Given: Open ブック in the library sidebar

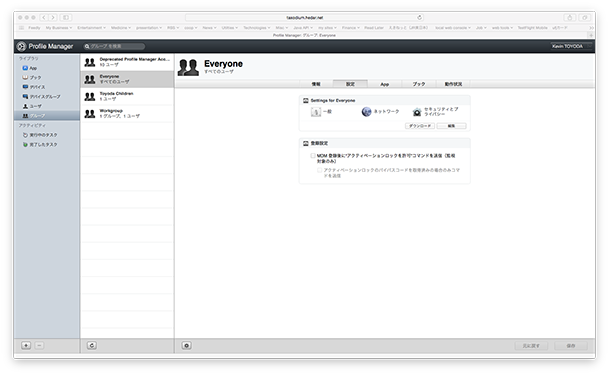Looking at the screenshot, I should (31, 77).
